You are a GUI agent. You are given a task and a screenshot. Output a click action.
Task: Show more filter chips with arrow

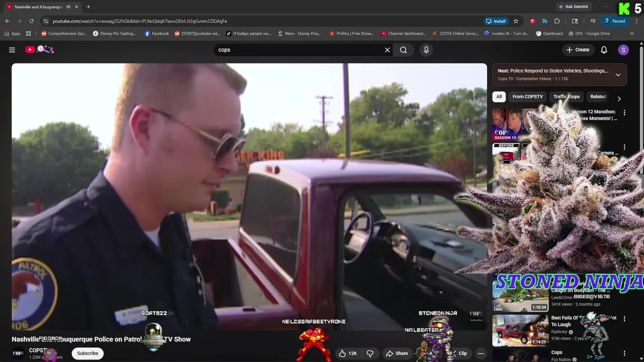coord(619,99)
